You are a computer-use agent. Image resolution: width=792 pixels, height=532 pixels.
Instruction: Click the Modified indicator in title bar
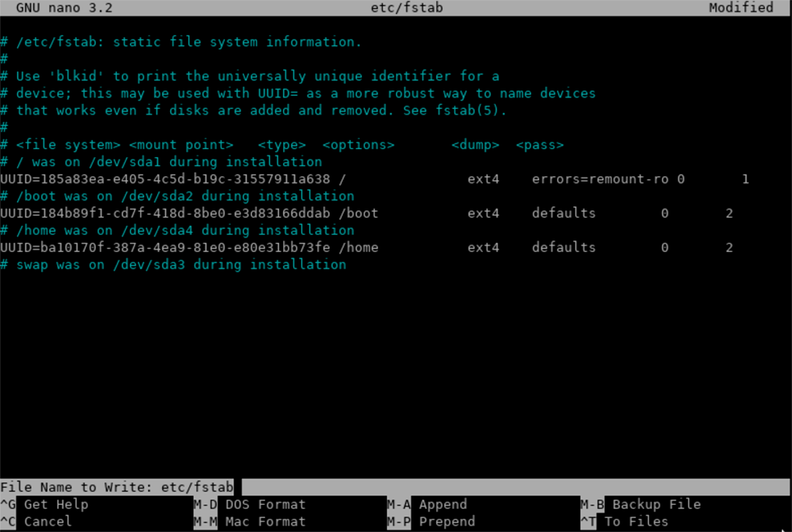pos(740,8)
